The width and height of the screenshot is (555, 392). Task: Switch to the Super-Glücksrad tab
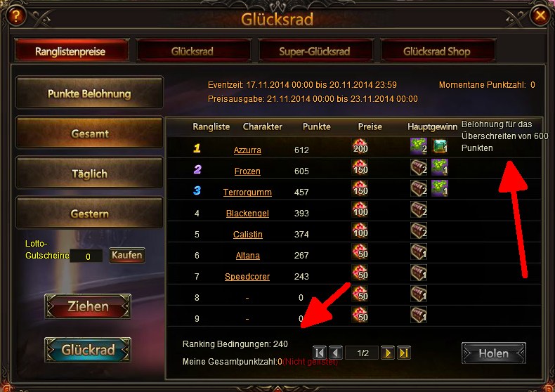tap(315, 51)
